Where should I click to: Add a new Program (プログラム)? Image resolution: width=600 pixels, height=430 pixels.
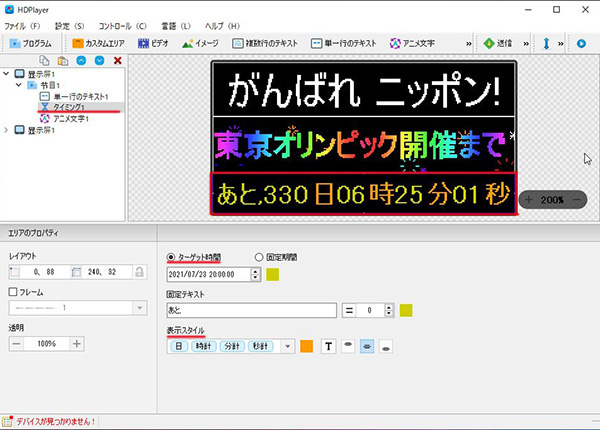[x=30, y=44]
